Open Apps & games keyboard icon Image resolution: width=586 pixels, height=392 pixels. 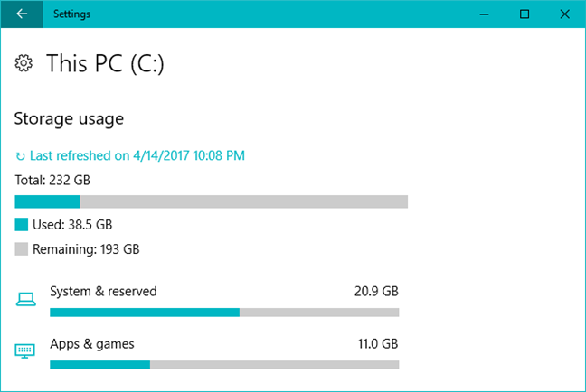tap(25, 351)
